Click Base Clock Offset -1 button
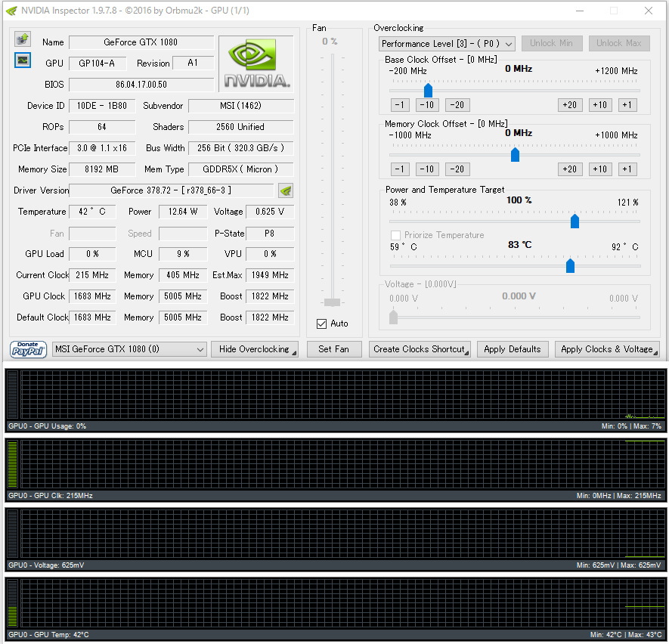Viewport: 669px width, 644px height. (x=400, y=105)
